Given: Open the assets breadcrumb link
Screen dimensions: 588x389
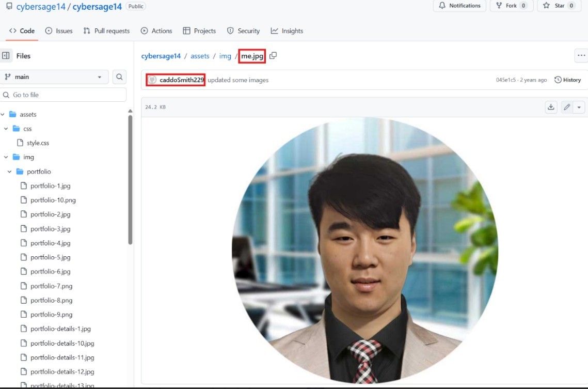Looking at the screenshot, I should [x=200, y=56].
